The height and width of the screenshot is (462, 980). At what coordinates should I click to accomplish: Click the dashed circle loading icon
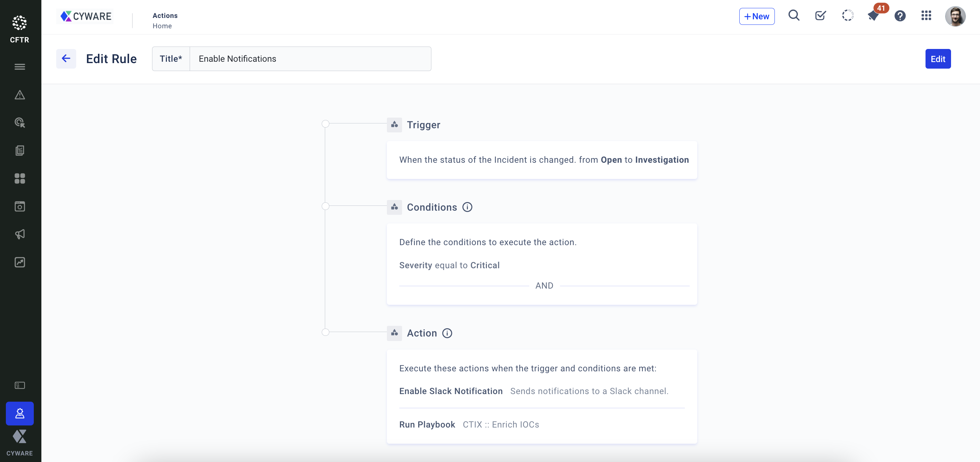click(x=847, y=16)
